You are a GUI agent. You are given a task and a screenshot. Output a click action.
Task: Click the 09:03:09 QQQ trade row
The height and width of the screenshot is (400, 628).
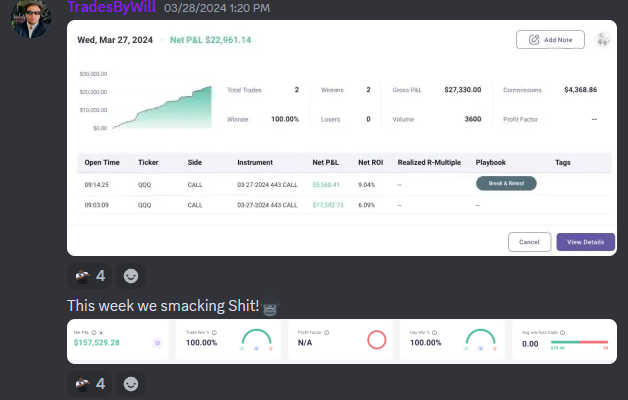pos(300,204)
